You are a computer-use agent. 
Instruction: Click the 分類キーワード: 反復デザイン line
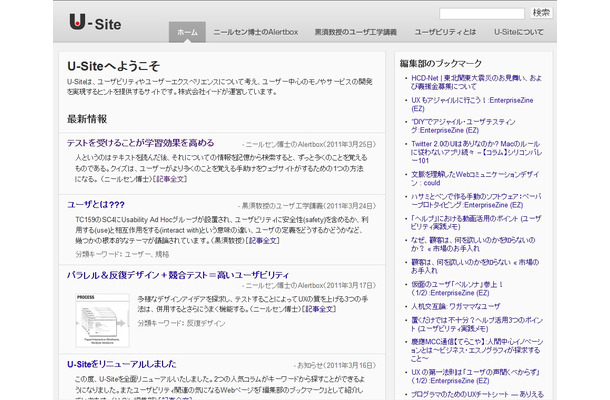pos(181,323)
